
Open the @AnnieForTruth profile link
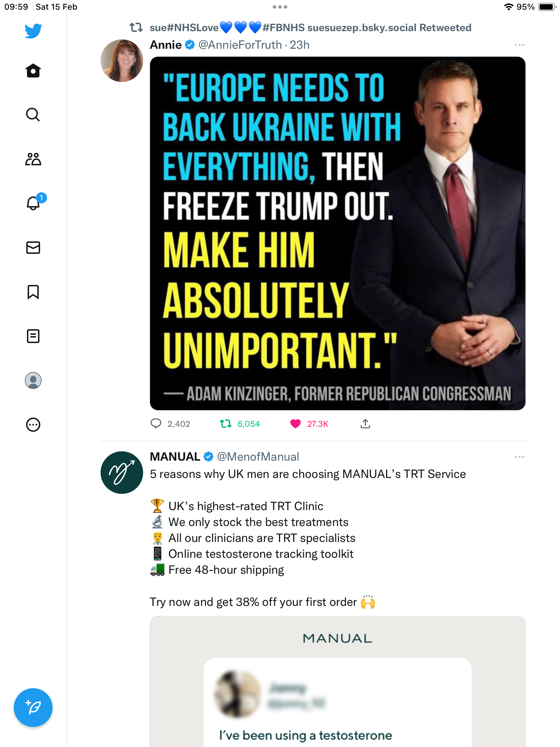(240, 45)
